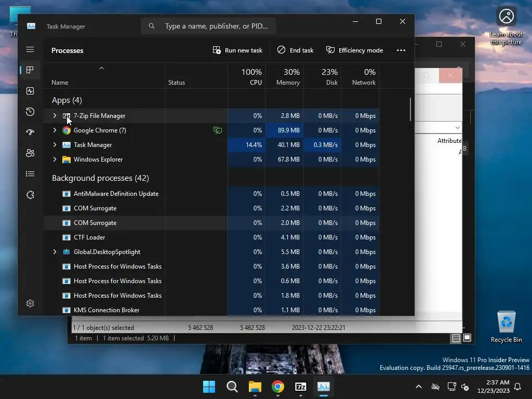Click the Task Manager process row icon
Screen dimensions: 532x399
(x=66, y=145)
